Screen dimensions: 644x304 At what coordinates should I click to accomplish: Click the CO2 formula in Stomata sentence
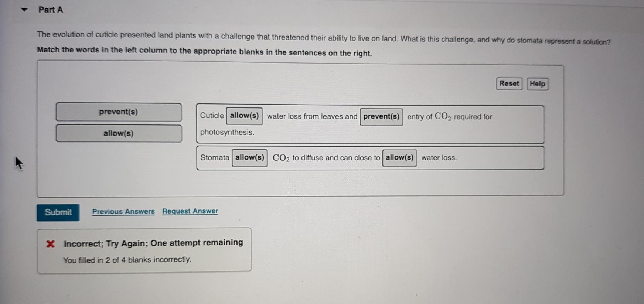281,158
